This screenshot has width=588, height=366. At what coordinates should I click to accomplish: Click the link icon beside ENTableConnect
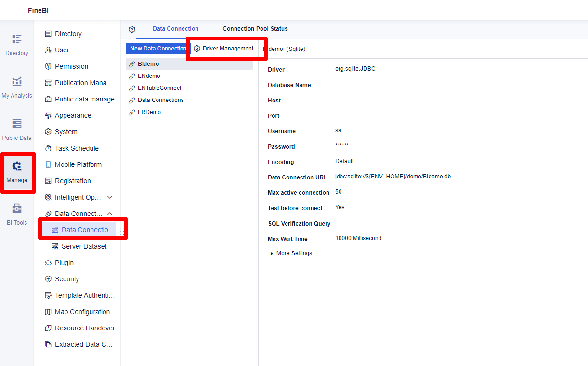tap(131, 88)
